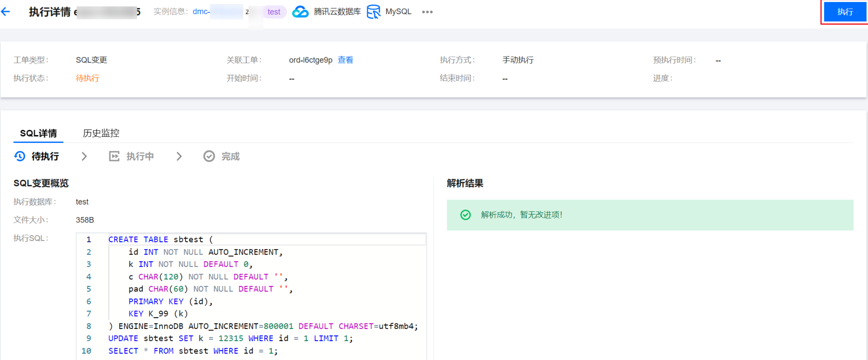Click the back arrow icon
Screen dimensions: 868x360
[x=6, y=12]
